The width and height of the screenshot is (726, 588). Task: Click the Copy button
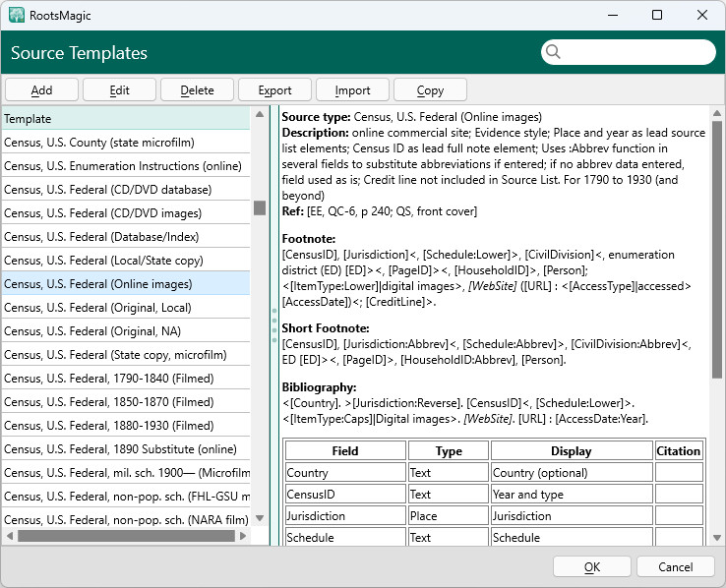[430, 89]
